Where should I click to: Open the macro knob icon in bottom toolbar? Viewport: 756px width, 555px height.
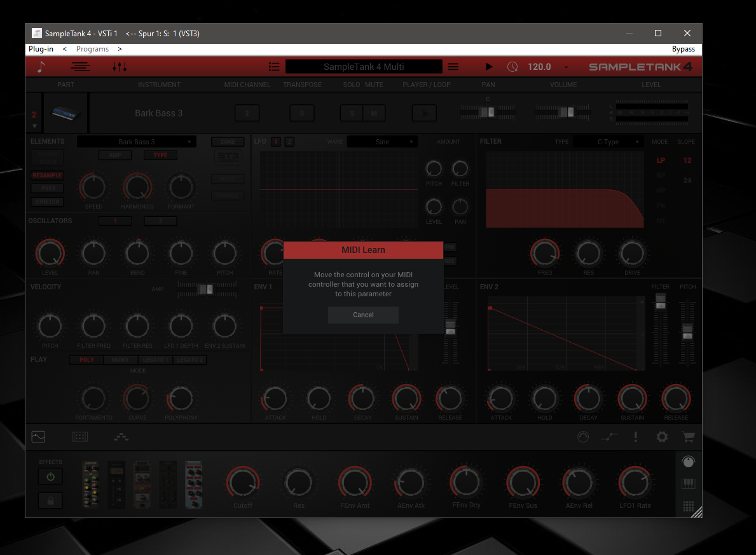click(x=583, y=437)
